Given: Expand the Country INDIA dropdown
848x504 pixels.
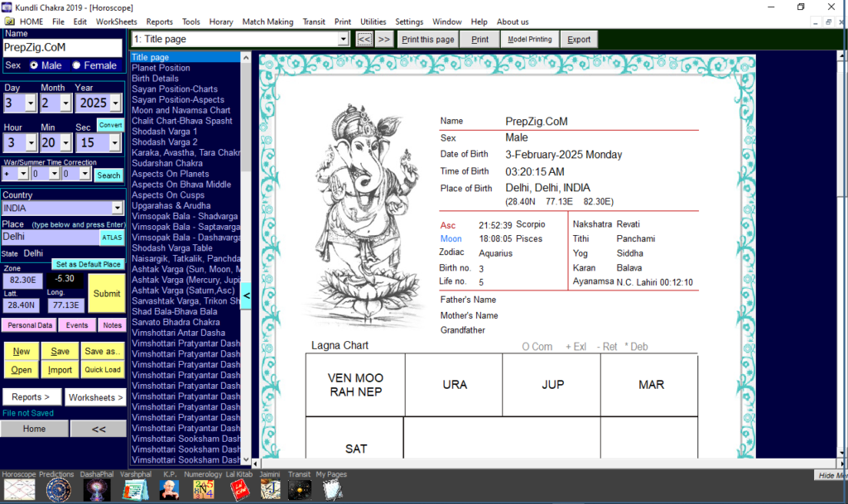Looking at the screenshot, I should 118,208.
